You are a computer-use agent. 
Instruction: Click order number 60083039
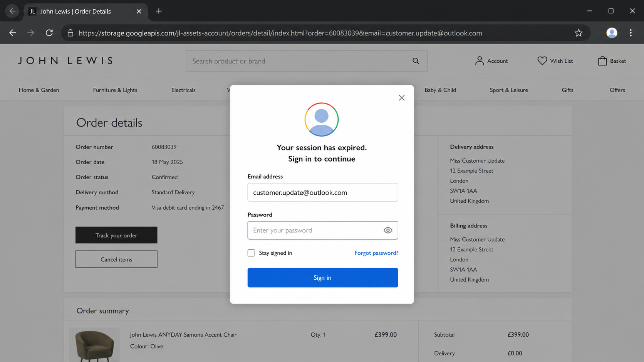pos(164,147)
